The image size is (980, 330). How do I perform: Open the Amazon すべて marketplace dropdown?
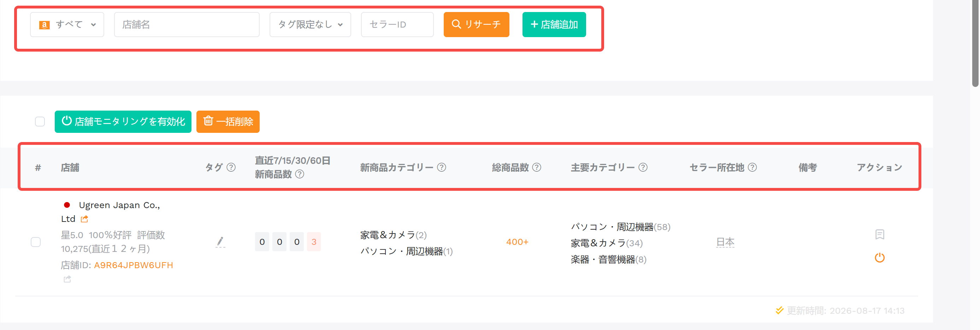pyautogui.click(x=67, y=24)
